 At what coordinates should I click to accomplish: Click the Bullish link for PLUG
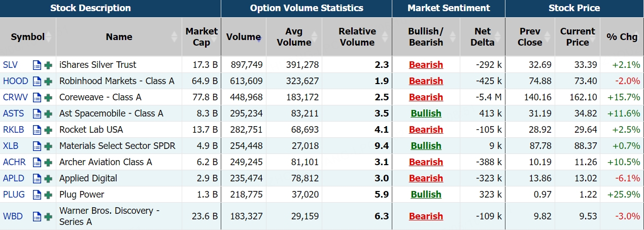point(426,195)
